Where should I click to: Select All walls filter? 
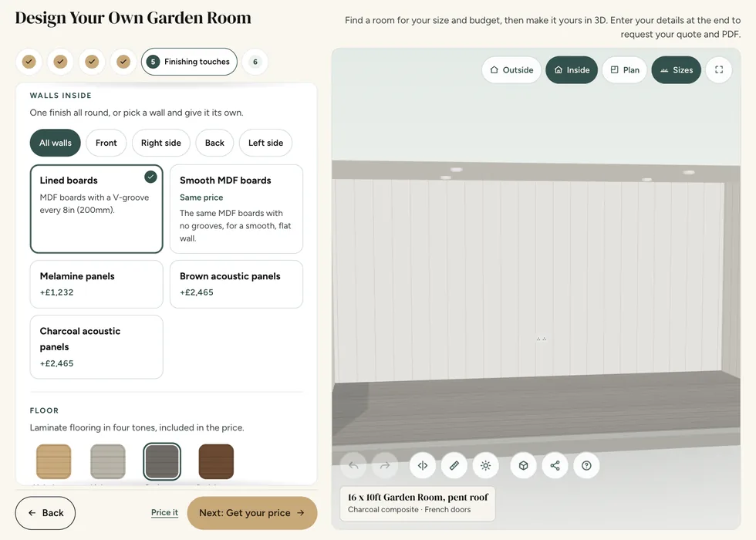[56, 143]
